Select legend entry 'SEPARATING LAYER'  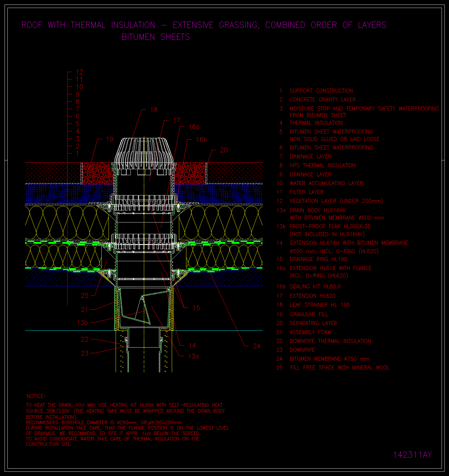point(313,323)
